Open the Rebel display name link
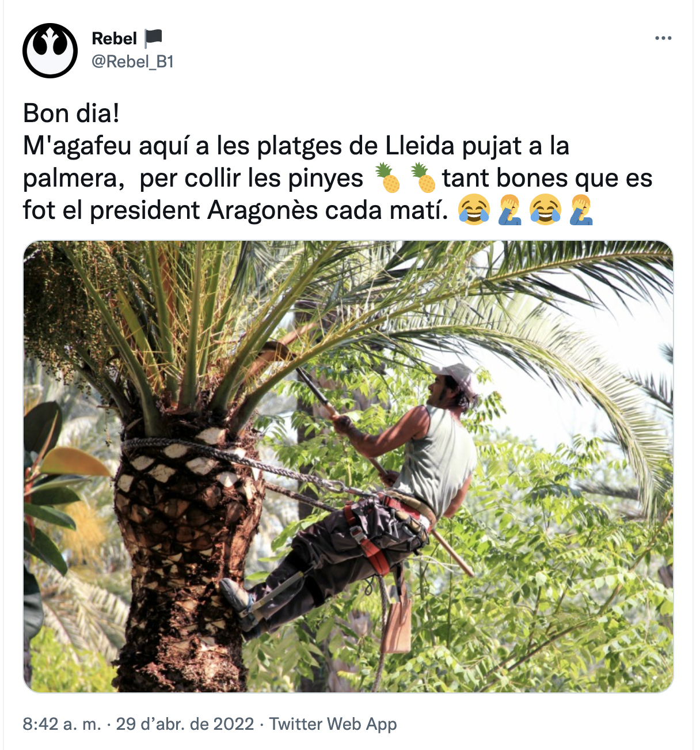 click(x=115, y=39)
